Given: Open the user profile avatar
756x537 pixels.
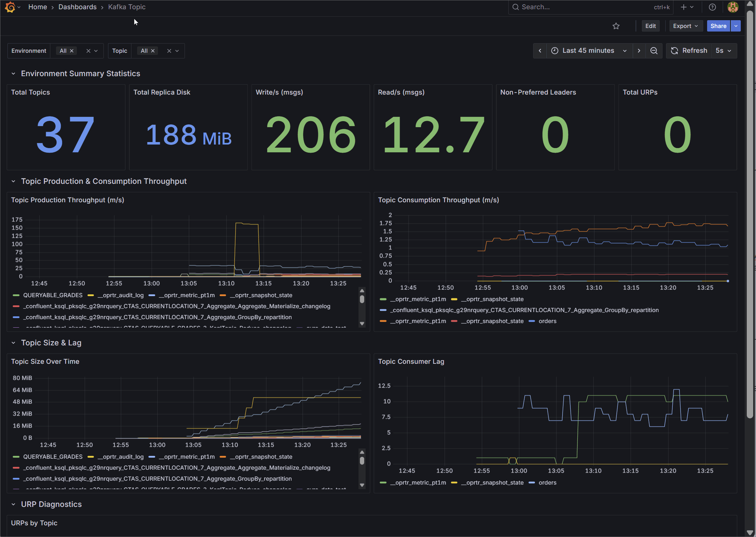Looking at the screenshot, I should point(733,7).
